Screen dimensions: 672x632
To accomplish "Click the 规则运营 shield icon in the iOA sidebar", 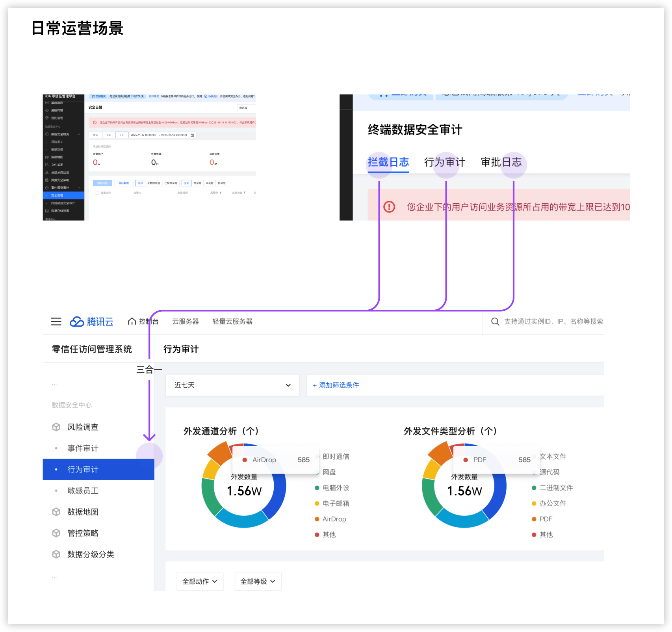I will tap(47, 118).
